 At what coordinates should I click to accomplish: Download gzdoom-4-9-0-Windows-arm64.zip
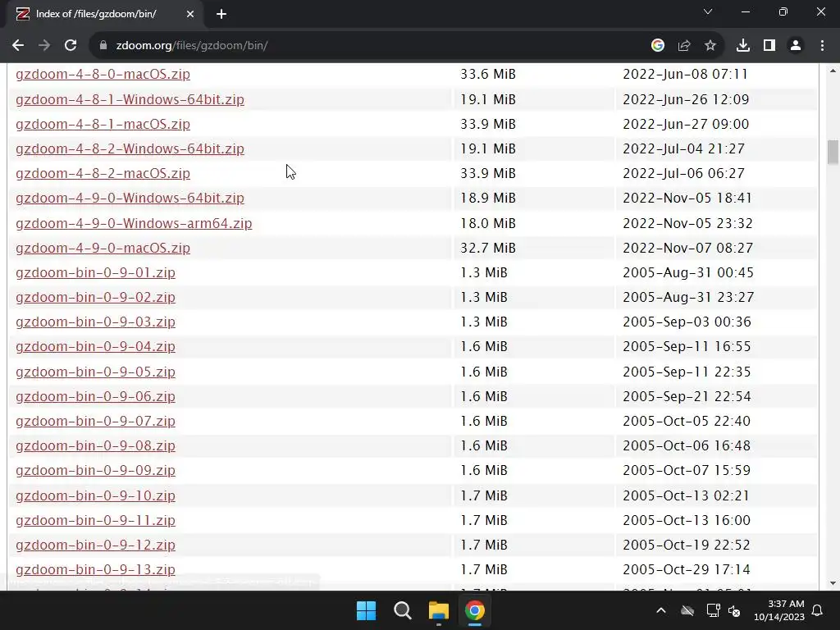134,223
